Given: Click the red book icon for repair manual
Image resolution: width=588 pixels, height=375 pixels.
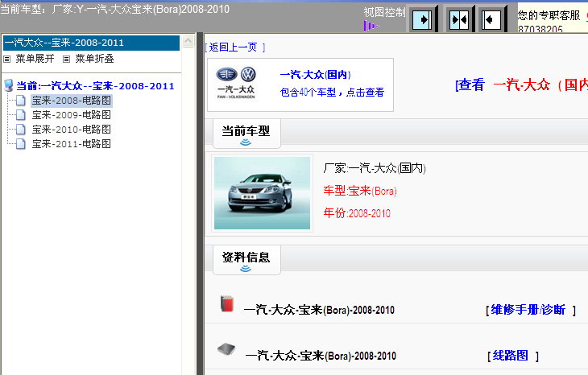Looking at the screenshot, I should click(x=227, y=304).
